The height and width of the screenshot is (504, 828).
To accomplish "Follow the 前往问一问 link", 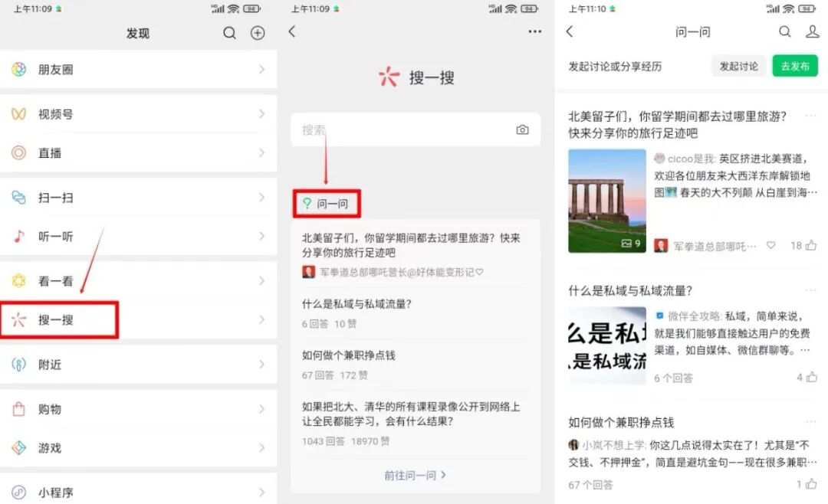I will click(415, 475).
